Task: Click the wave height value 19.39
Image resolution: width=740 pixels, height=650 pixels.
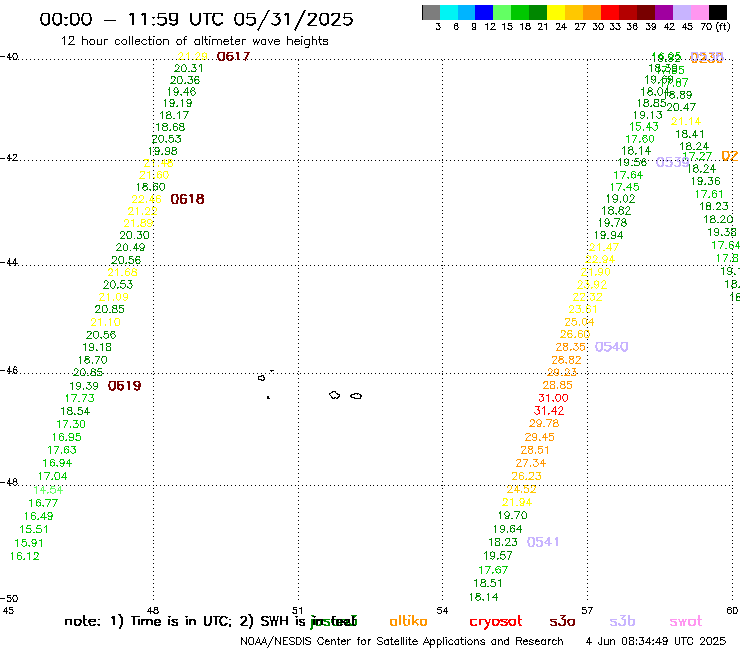Action: [84, 386]
